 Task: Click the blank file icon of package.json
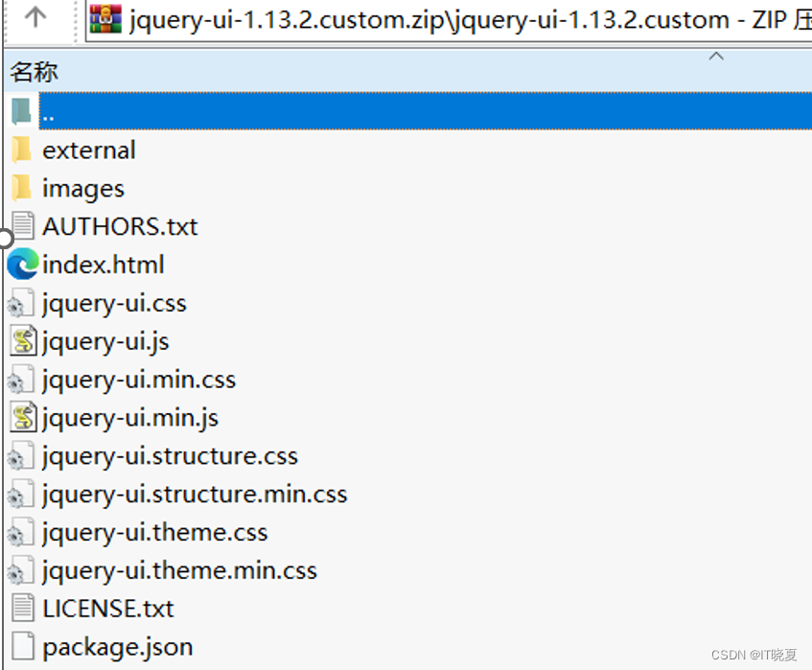(23, 646)
